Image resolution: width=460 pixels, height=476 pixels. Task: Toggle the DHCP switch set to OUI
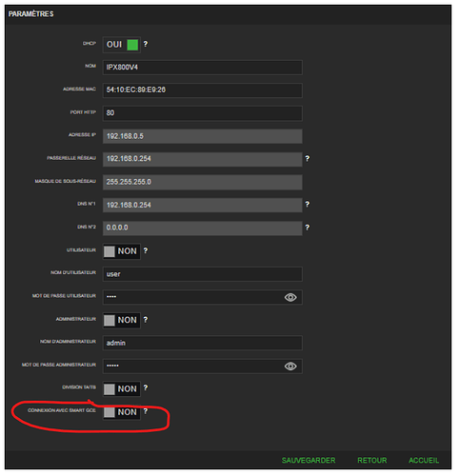[122, 45]
